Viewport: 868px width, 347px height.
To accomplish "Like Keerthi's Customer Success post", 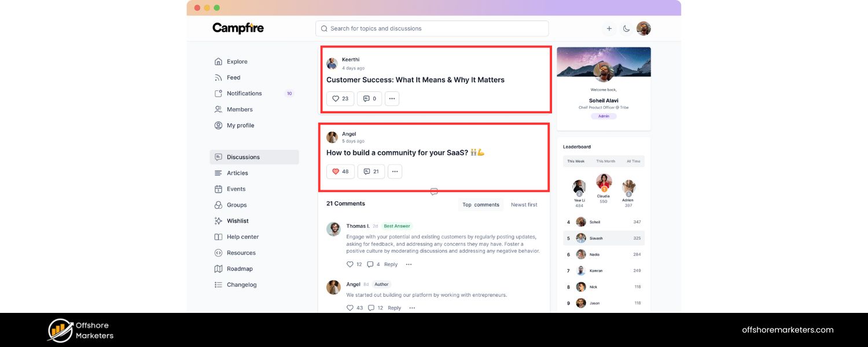I will 340,98.
